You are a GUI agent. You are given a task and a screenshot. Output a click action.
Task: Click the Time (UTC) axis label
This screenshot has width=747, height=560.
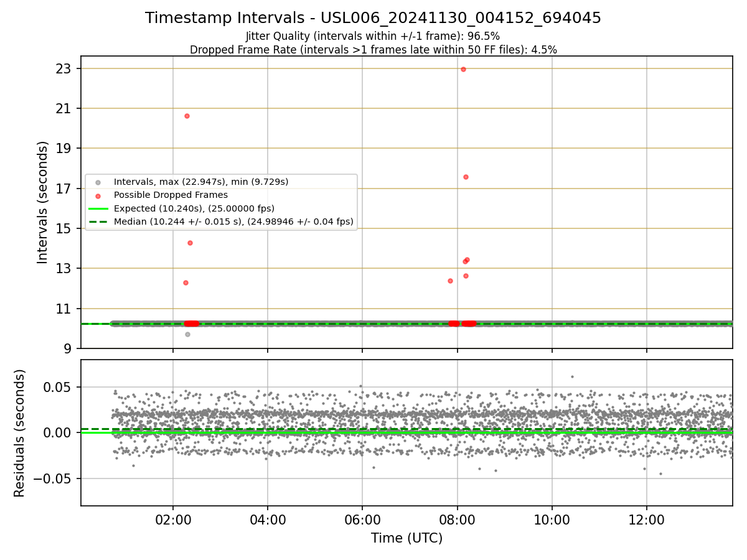[x=406, y=538]
